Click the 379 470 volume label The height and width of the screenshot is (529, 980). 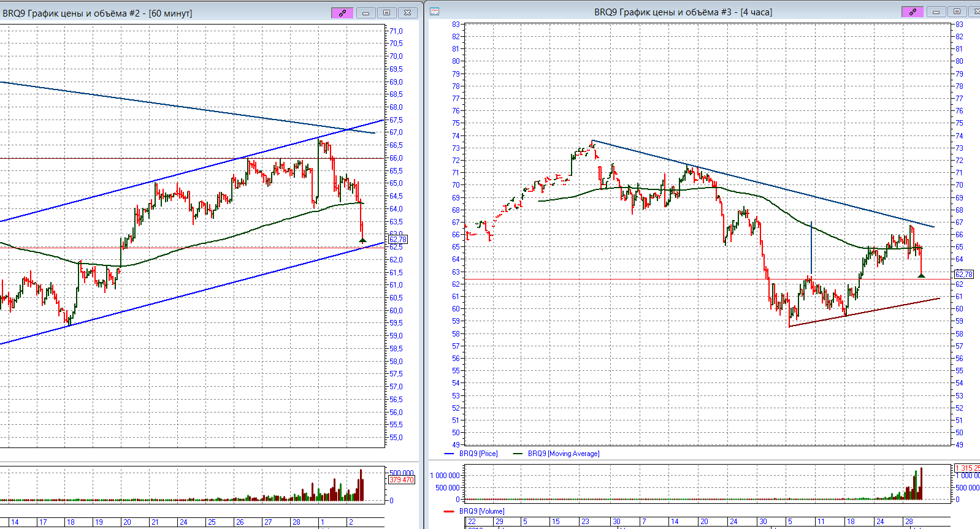pyautogui.click(x=402, y=480)
